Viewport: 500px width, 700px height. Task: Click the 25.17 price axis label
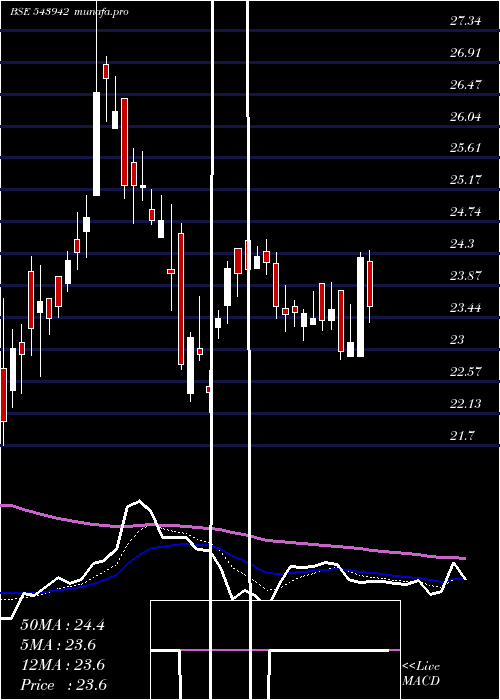click(465, 180)
